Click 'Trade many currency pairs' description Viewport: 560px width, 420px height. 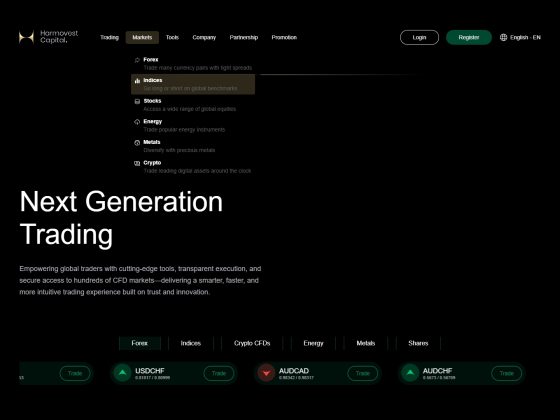[x=198, y=68]
